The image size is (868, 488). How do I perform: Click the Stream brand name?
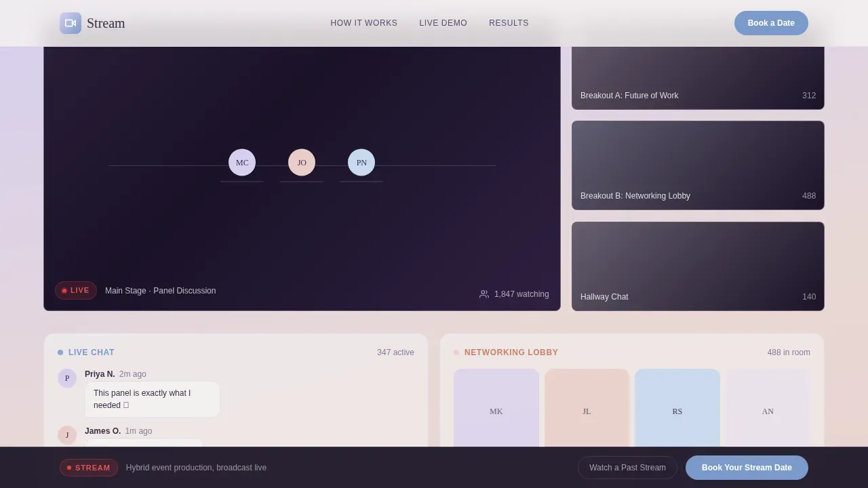[106, 23]
